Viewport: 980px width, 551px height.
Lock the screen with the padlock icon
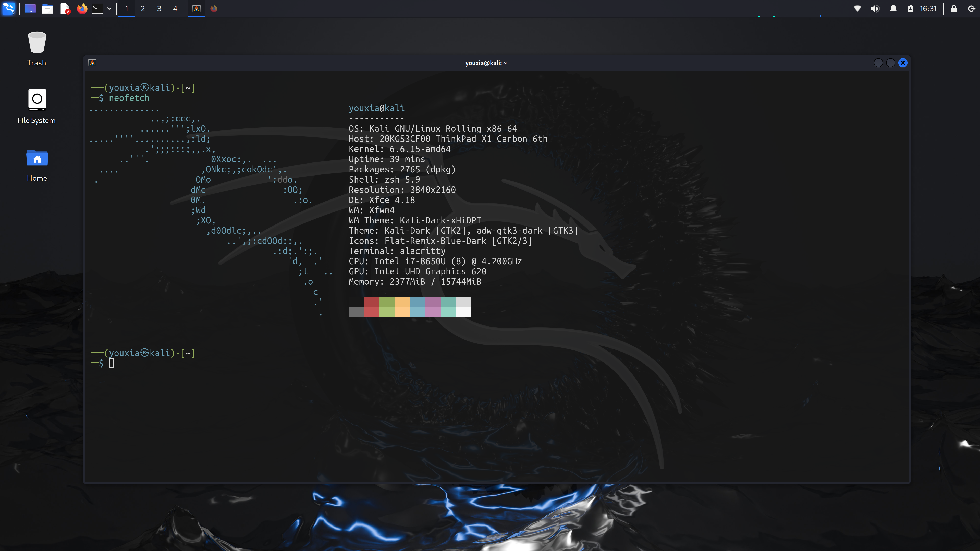coord(954,8)
